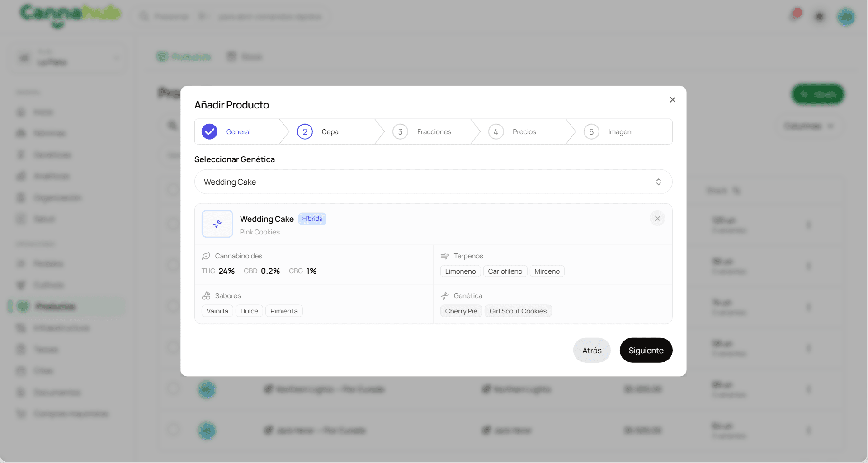Go to the Fracciones step
Screen dimensions: 868x463
coord(422,132)
